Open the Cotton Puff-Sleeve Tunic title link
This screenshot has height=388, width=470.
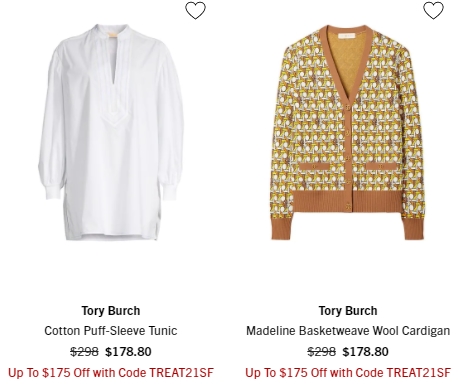point(111,331)
